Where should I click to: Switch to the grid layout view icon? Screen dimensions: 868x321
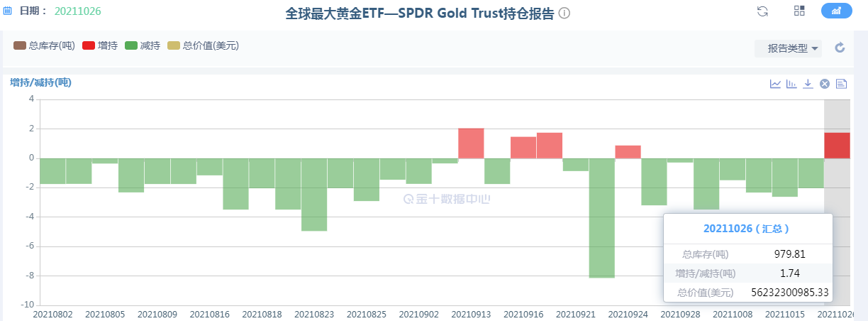pos(799,11)
